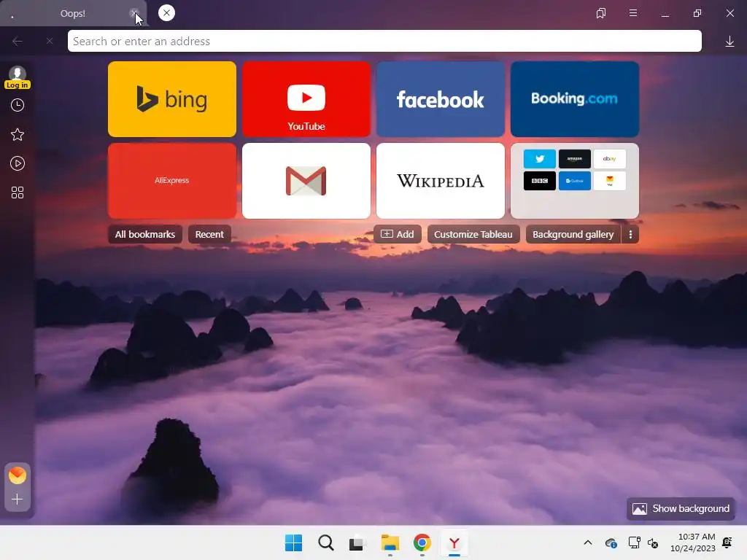The width and height of the screenshot is (747, 560).
Task: Open the video player sidebar icon
Action: [x=18, y=164]
